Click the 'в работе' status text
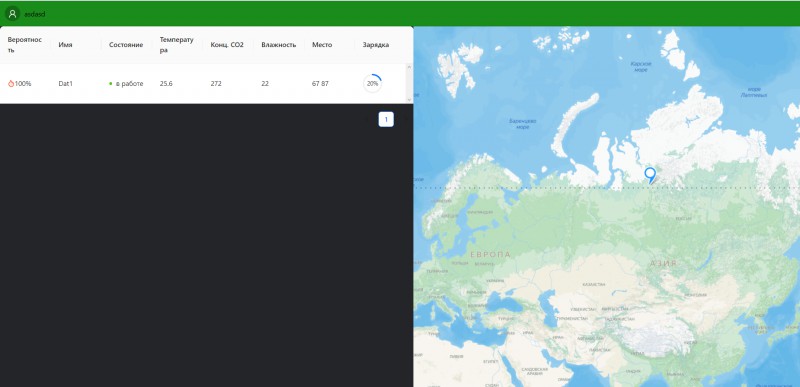The image size is (800, 387). tap(129, 84)
